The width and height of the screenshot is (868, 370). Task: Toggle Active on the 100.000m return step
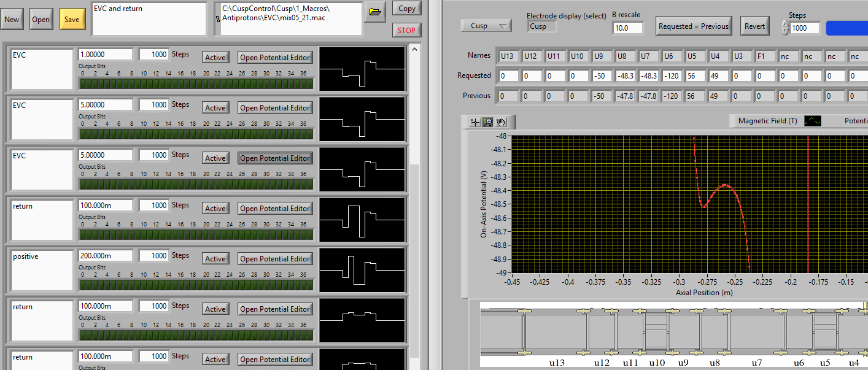click(215, 209)
